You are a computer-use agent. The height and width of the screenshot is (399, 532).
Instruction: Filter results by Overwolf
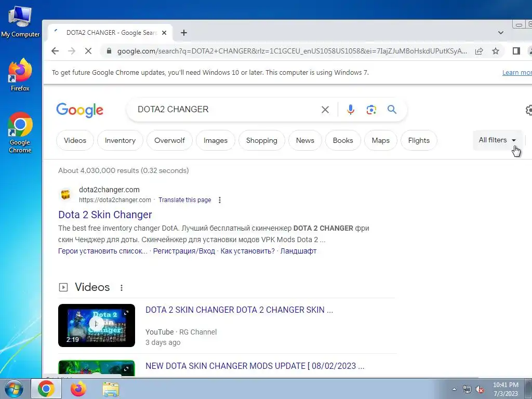coord(170,140)
